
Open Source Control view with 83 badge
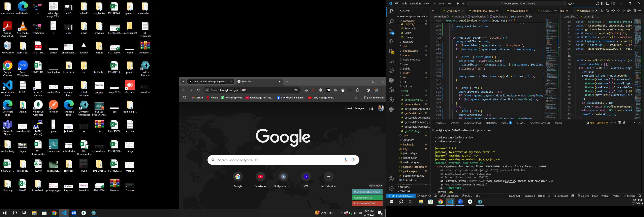[x=391, y=32]
